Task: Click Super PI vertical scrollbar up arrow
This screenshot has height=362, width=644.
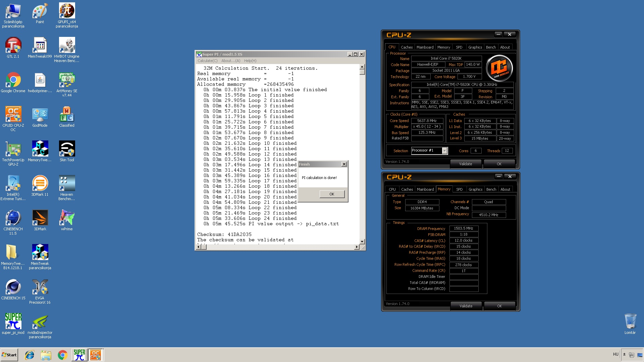Action: (362, 67)
